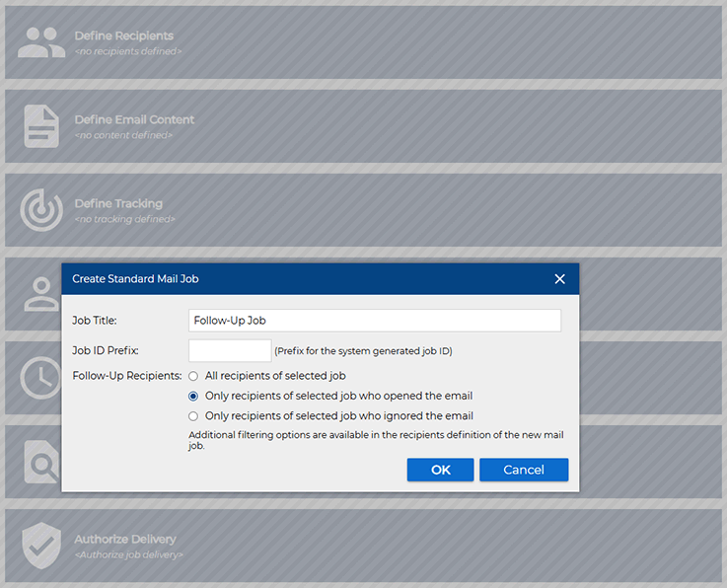Image resolution: width=727 pixels, height=588 pixels.
Task: Select 'All recipients of selected job' option
Action: (193, 376)
